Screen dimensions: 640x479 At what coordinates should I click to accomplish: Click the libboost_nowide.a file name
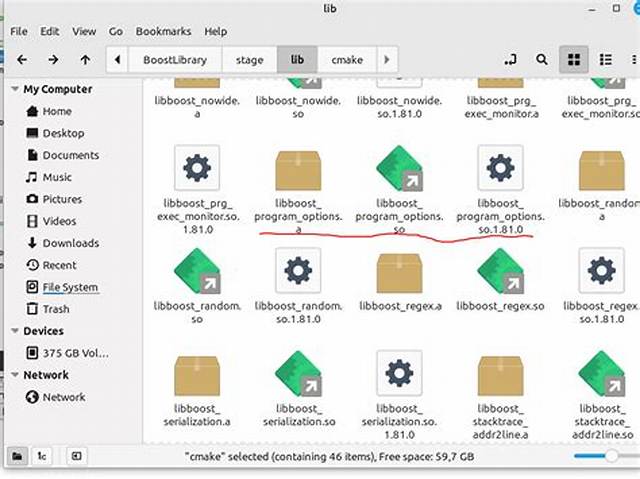[x=197, y=107]
